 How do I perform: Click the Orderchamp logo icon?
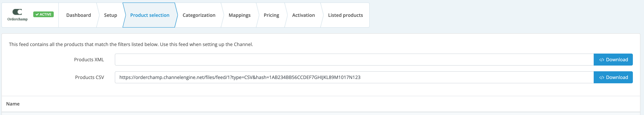17,12
